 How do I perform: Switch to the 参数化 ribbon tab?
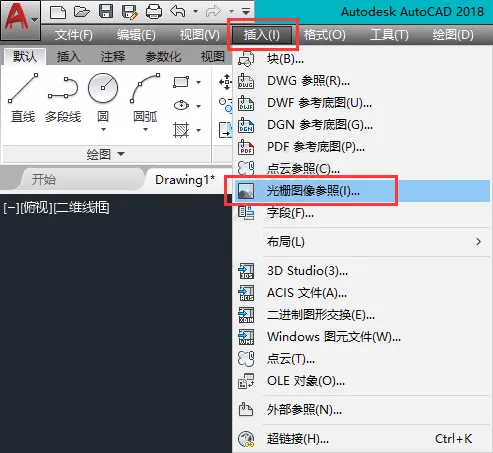coord(163,57)
